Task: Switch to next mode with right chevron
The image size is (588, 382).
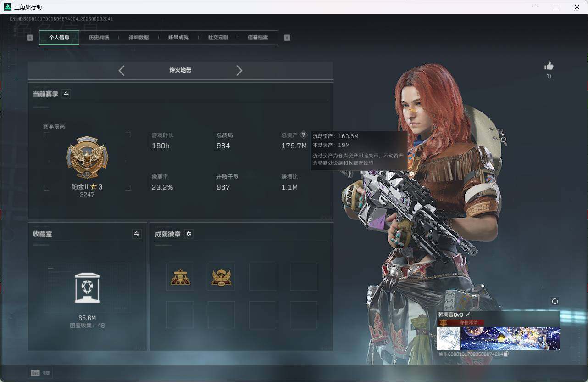Action: (239, 70)
